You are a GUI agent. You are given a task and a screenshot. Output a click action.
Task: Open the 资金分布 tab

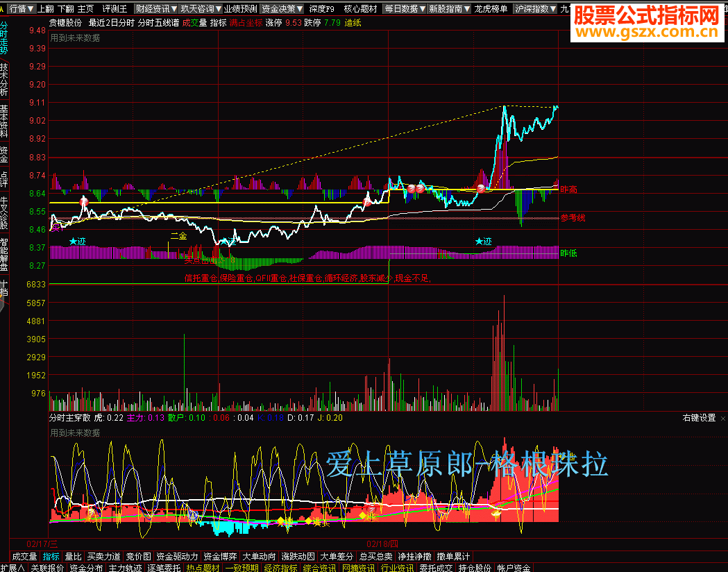pos(86,567)
